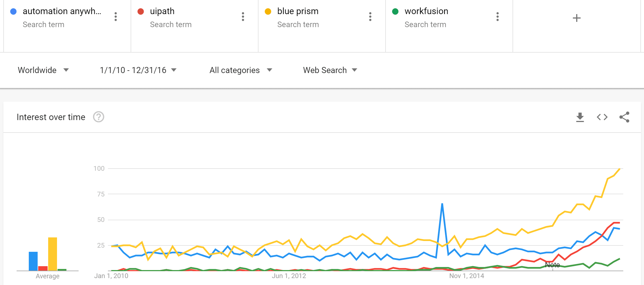The width and height of the screenshot is (644, 285).
Task: Download the Interest over time CSV
Action: 580,117
